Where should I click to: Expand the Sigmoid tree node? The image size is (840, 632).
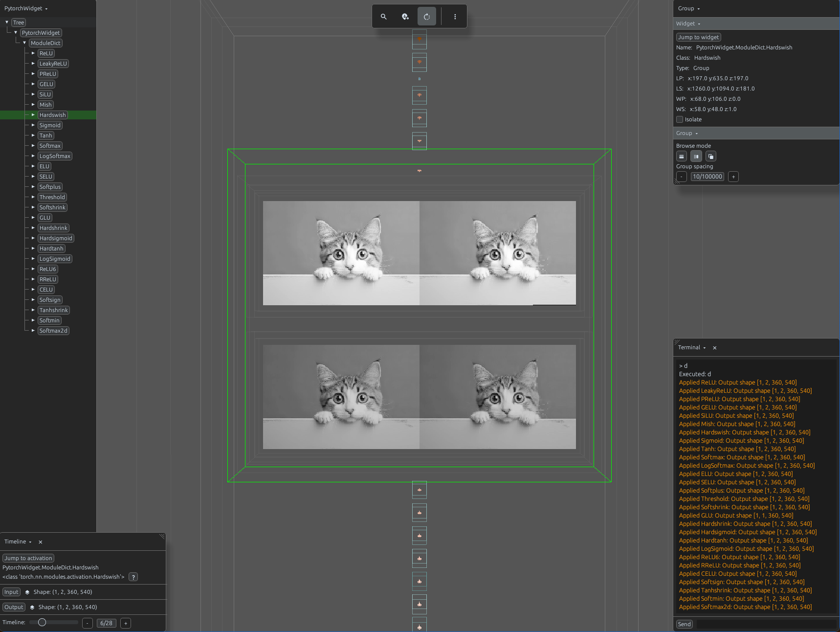pyautogui.click(x=33, y=125)
